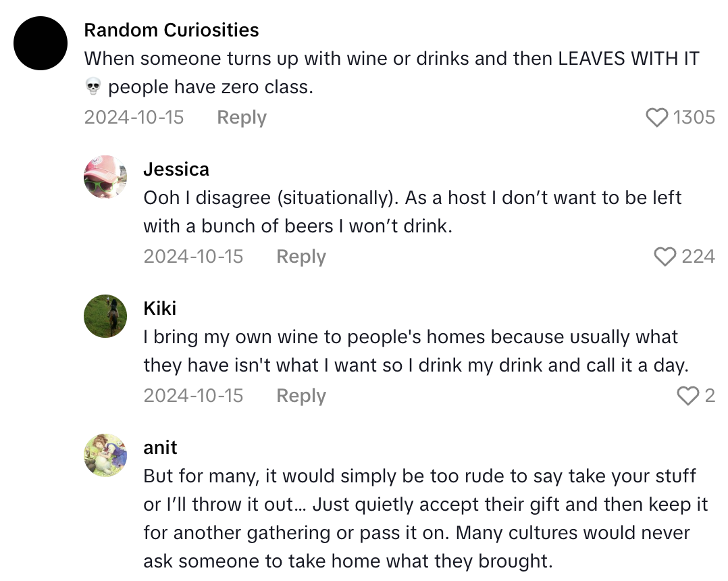
Task: Open Random Curiosities' profile avatar
Action: pyautogui.click(x=41, y=43)
